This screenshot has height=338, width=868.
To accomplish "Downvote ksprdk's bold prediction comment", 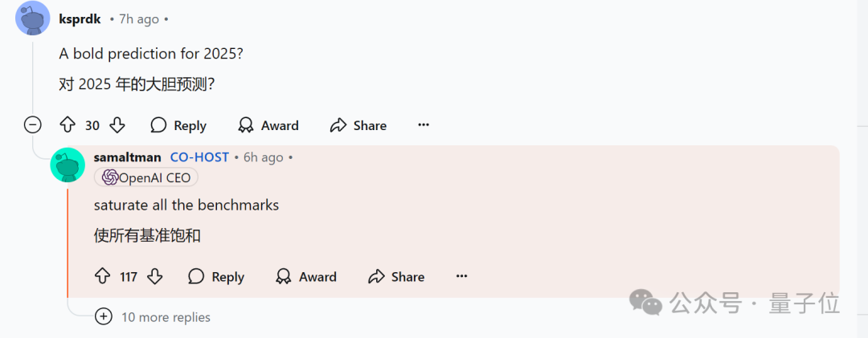I will pyautogui.click(x=117, y=125).
